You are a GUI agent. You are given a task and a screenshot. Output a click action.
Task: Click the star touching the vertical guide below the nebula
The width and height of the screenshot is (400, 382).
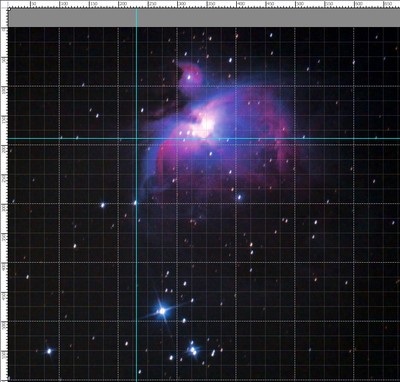coord(135,202)
